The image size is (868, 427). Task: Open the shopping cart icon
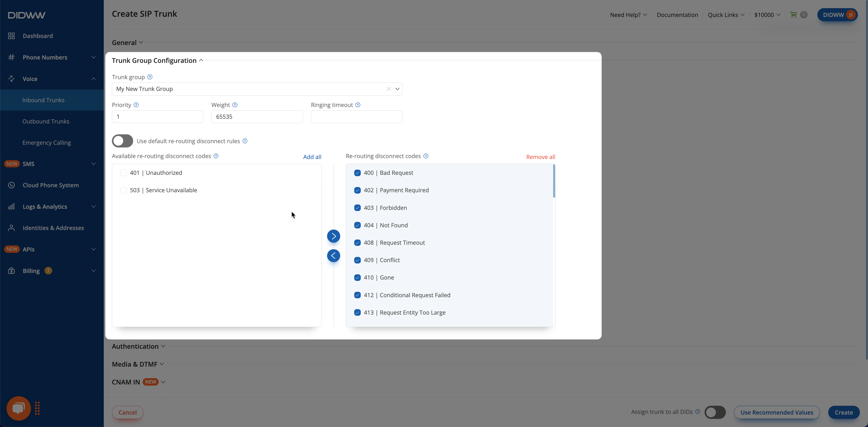pos(794,14)
